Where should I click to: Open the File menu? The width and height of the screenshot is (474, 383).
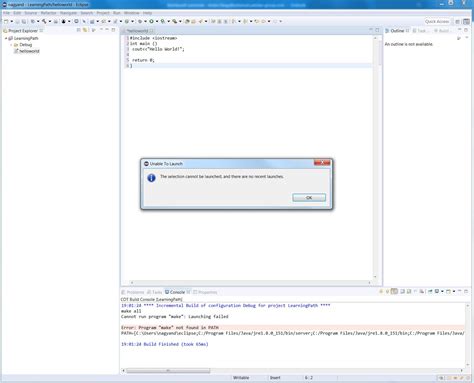6,13
